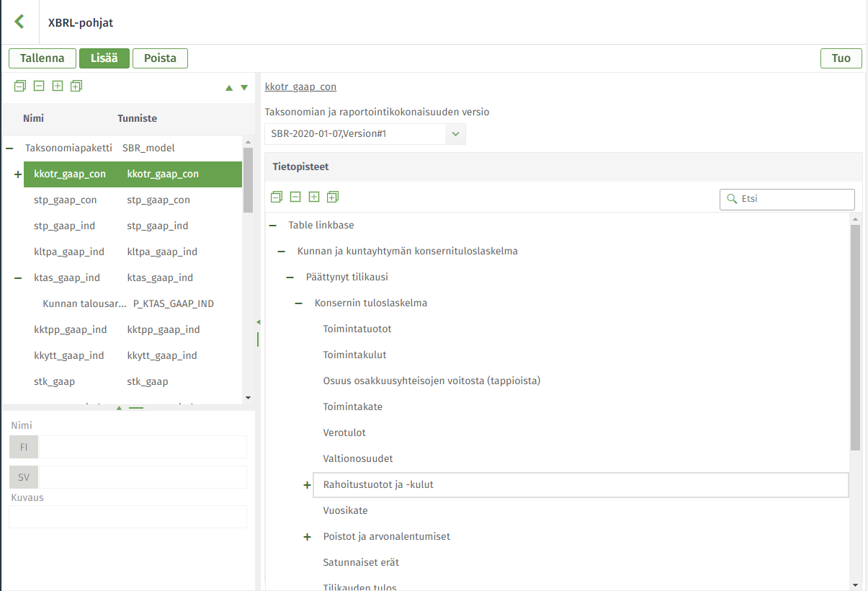Collapse the Taksonomiapaketti node
Image resolution: width=868 pixels, height=591 pixels.
(x=9, y=148)
